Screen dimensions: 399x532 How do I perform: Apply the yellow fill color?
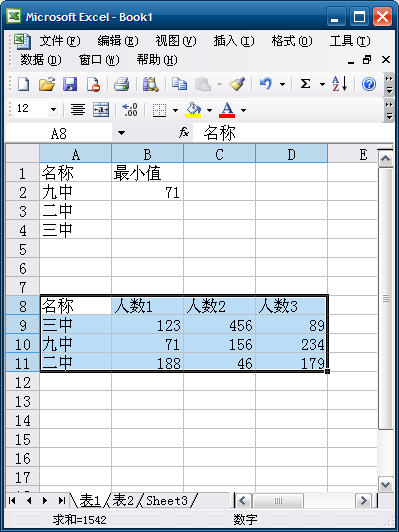tap(193, 110)
